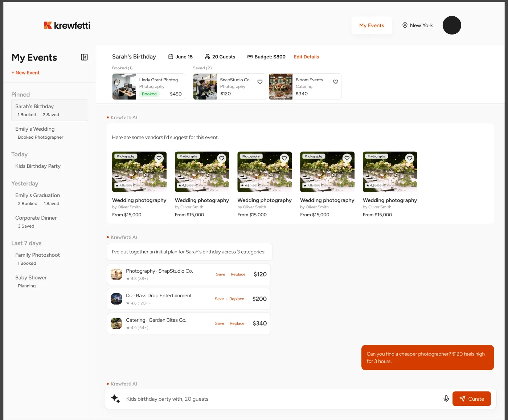Save the DJ Bass Drop Entertainment item

pyautogui.click(x=219, y=299)
